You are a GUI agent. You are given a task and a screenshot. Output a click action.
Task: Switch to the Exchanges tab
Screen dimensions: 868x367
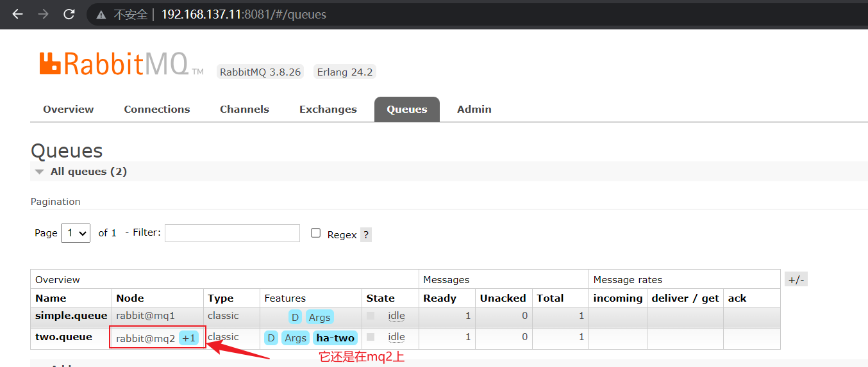328,109
